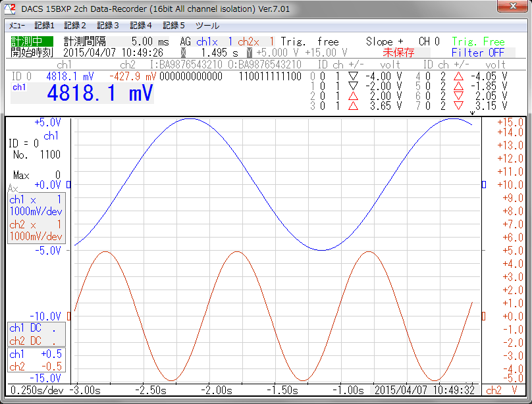The width and height of the screenshot is (532, 404).
Task: Click the large 4818.1 mV ch1 readout
Action: [100, 93]
